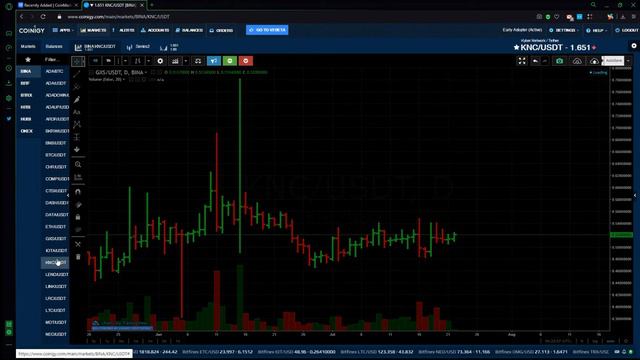Save chart layout to cloud
640x360 pixels.
594,61
